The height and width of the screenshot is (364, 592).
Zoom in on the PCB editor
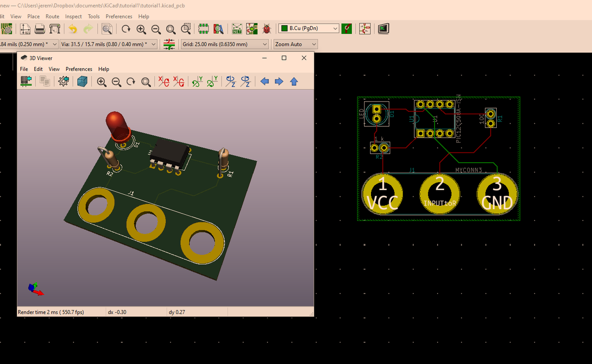(x=141, y=29)
